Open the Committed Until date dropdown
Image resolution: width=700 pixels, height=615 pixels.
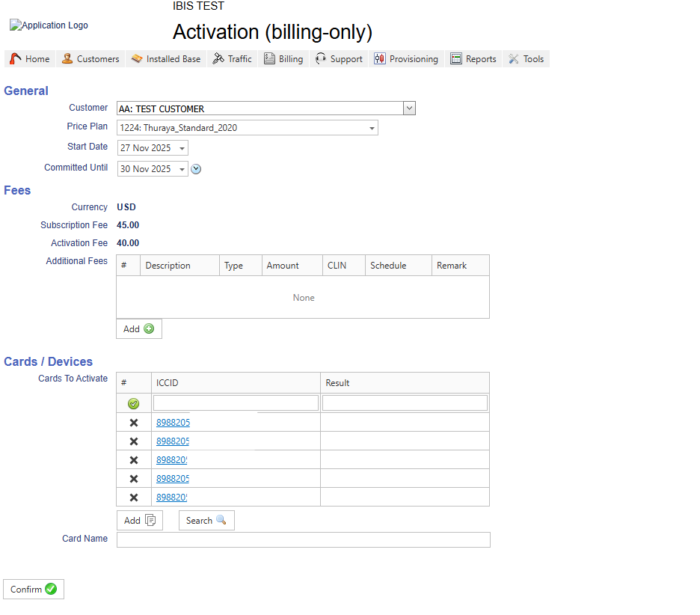point(182,170)
